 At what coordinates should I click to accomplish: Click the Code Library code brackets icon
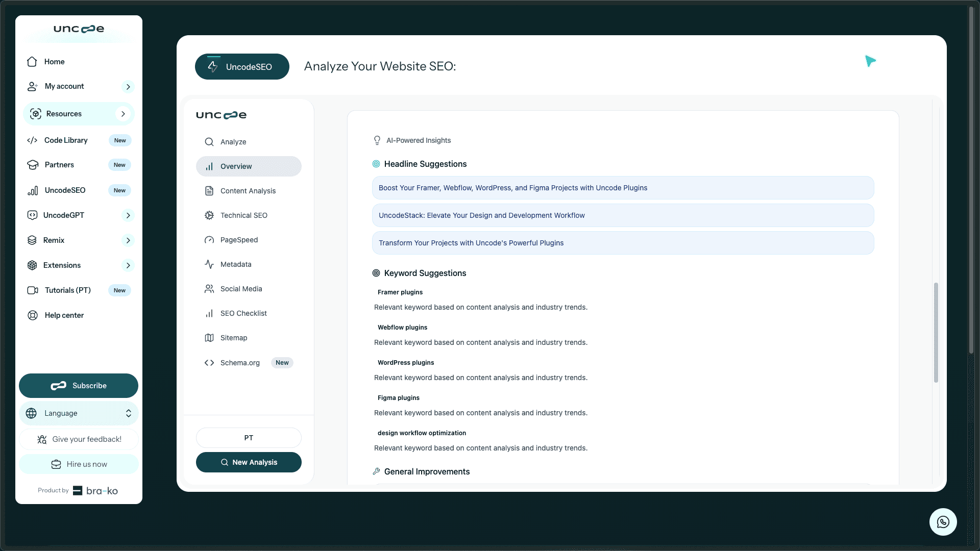click(x=32, y=140)
